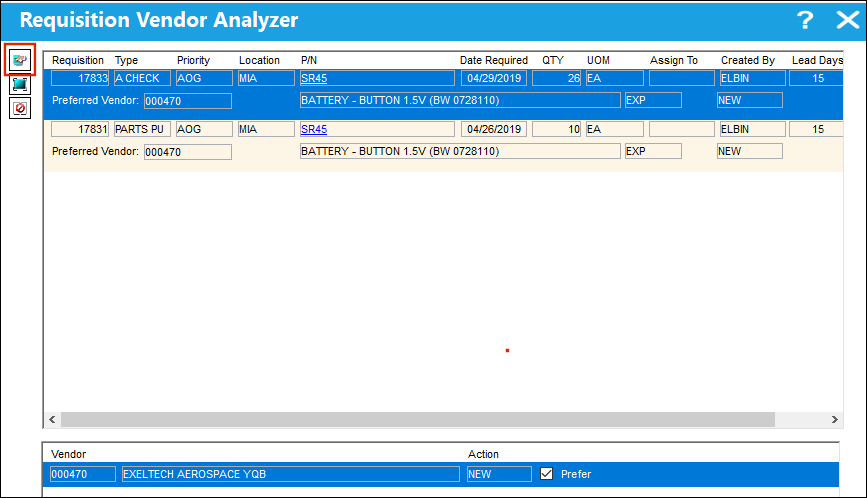Click the MIA location field in row 17833
Image resolution: width=867 pixels, height=498 pixels.
[266, 78]
